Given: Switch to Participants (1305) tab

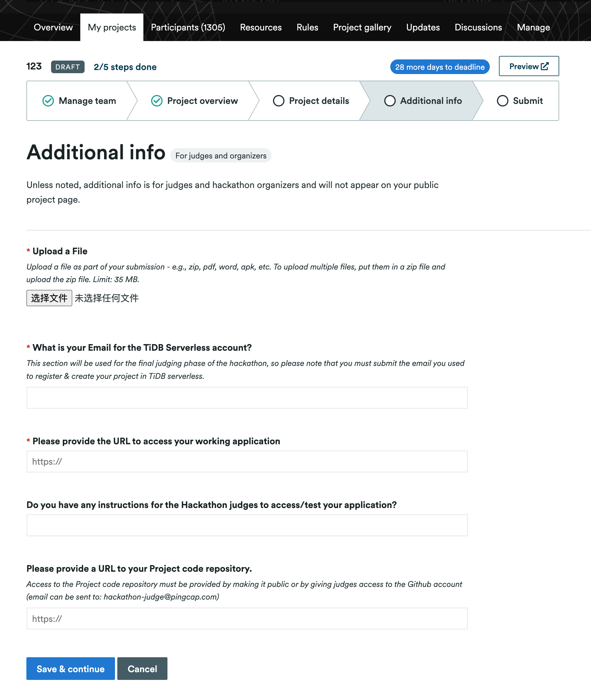Looking at the screenshot, I should pyautogui.click(x=188, y=27).
